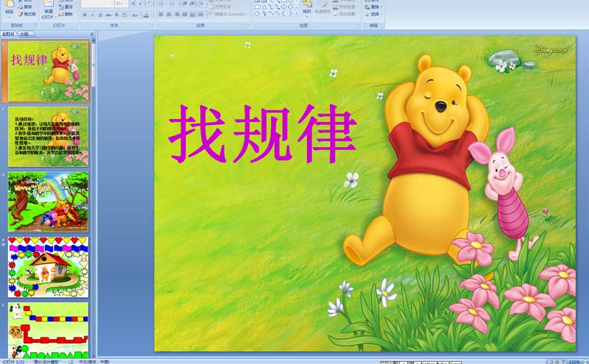Viewport: 589px width, 364px height.
Task: Open the Shape Effects (形状效果) dropdown
Action: click(x=345, y=14)
